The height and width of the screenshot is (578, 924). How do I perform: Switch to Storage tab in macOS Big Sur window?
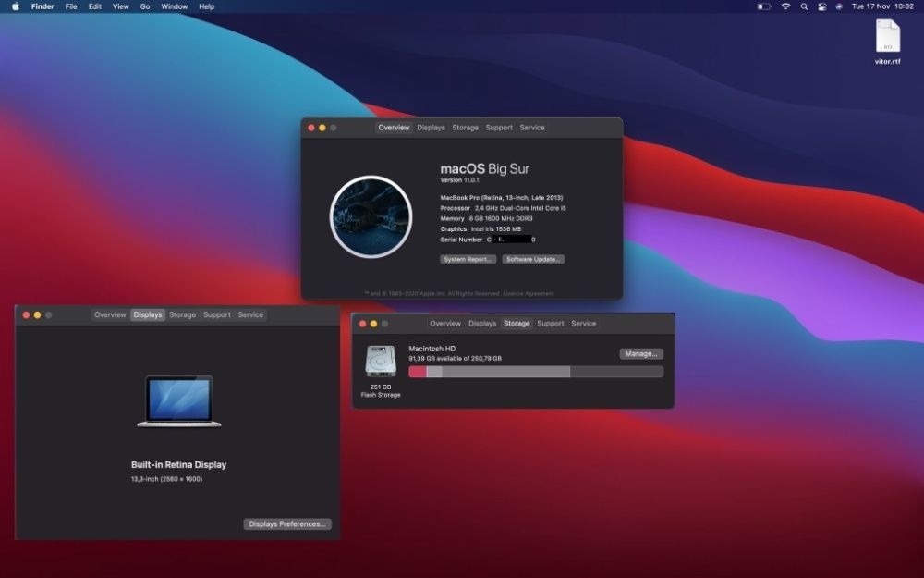[x=465, y=128]
